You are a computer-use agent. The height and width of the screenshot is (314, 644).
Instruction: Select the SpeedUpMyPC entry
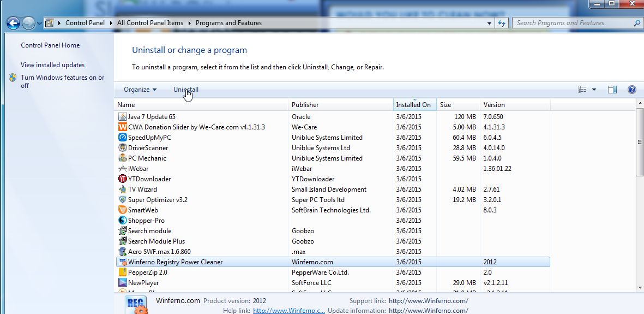click(333, 138)
